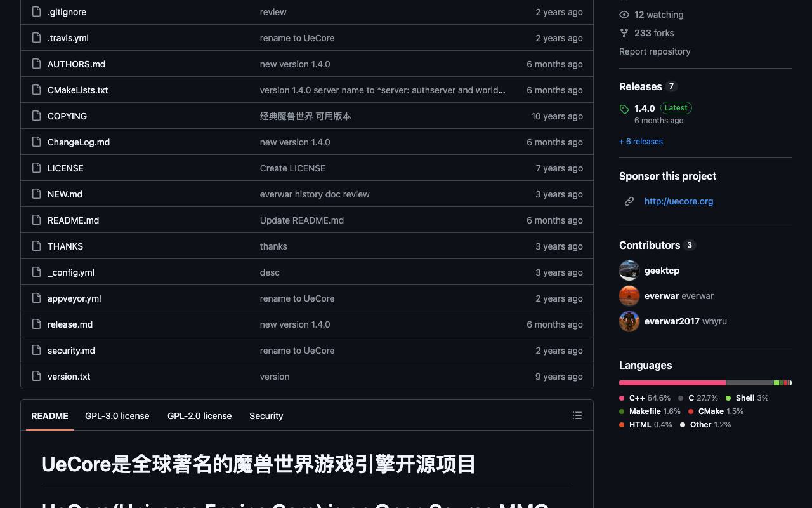Click the pink C++ segment of language bar
Image resolution: width=812 pixels, height=508 pixels.
(672, 383)
